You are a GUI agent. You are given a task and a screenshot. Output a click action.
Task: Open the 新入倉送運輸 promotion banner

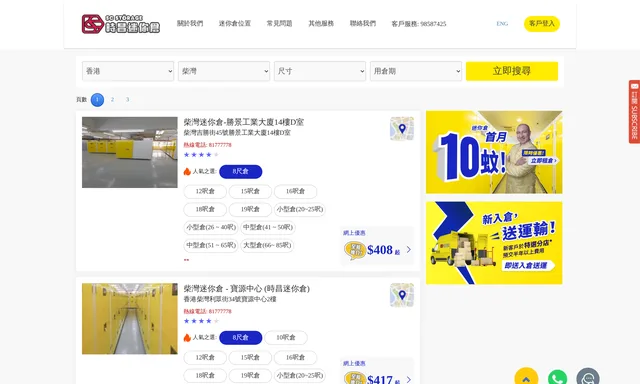494,243
